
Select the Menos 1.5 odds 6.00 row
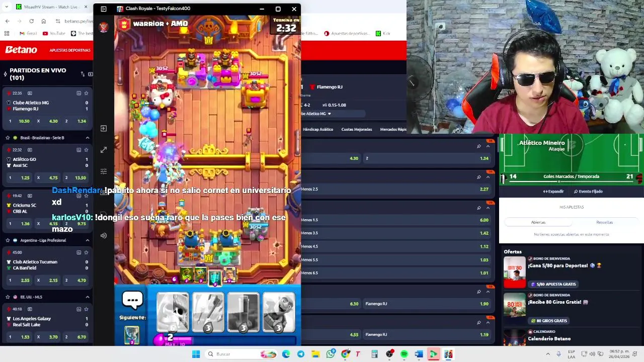coord(395,220)
